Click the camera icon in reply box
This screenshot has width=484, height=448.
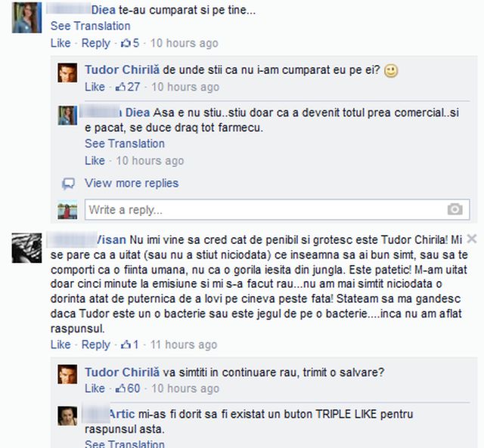coord(455,209)
